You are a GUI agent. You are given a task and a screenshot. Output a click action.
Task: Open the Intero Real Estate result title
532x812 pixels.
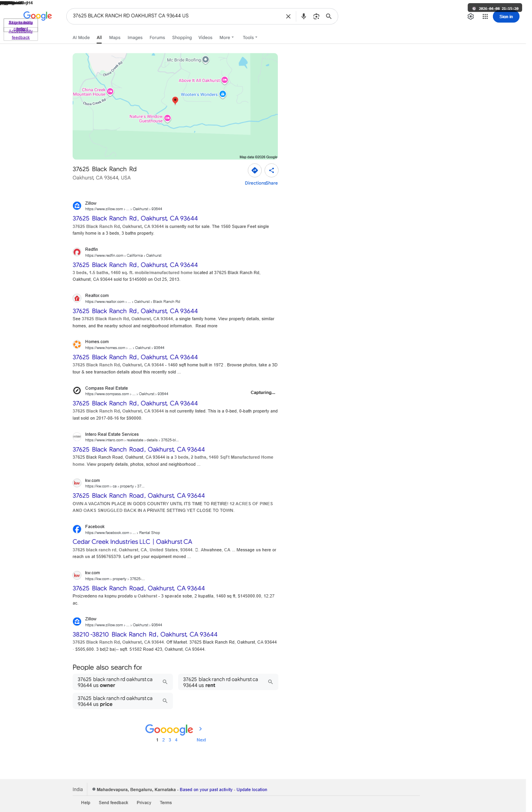point(139,449)
